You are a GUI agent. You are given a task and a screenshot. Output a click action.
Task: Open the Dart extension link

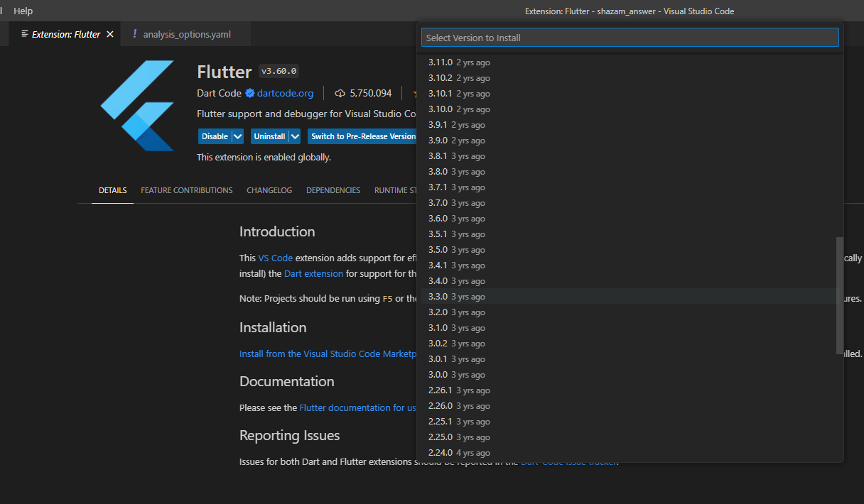pyautogui.click(x=313, y=273)
